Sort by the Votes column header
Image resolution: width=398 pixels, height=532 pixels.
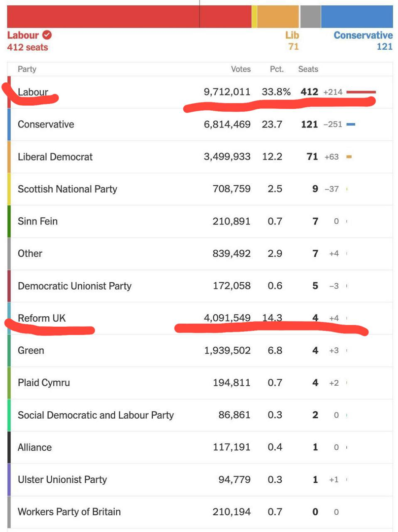pyautogui.click(x=241, y=69)
